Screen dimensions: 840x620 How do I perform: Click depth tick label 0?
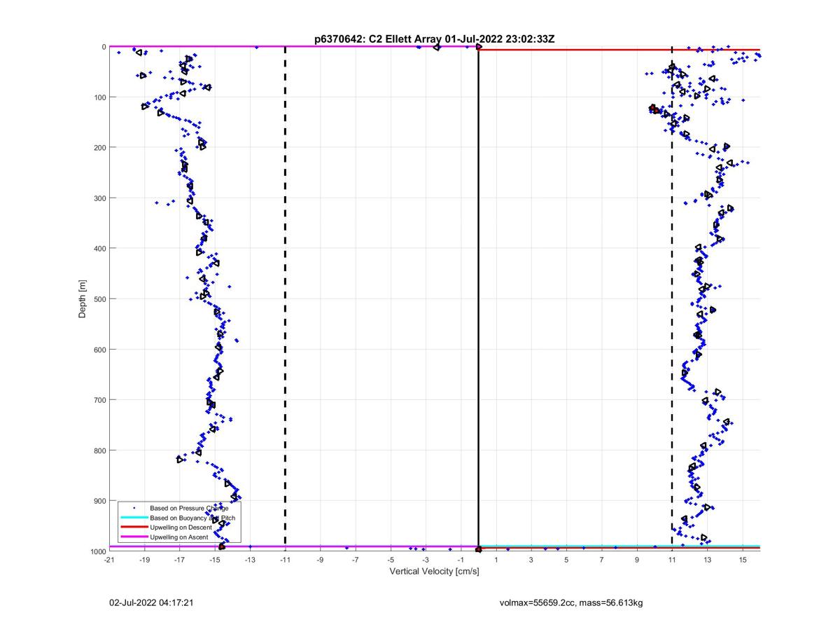(104, 47)
